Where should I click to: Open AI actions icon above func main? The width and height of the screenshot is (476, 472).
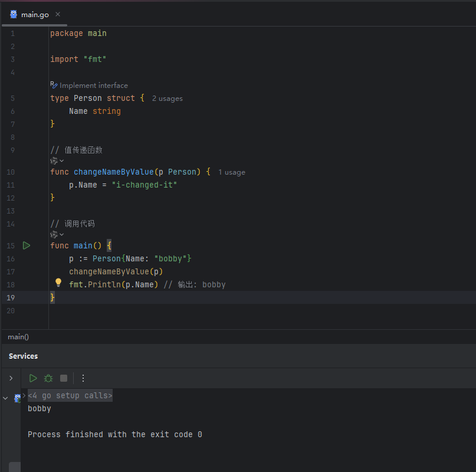[x=54, y=234]
